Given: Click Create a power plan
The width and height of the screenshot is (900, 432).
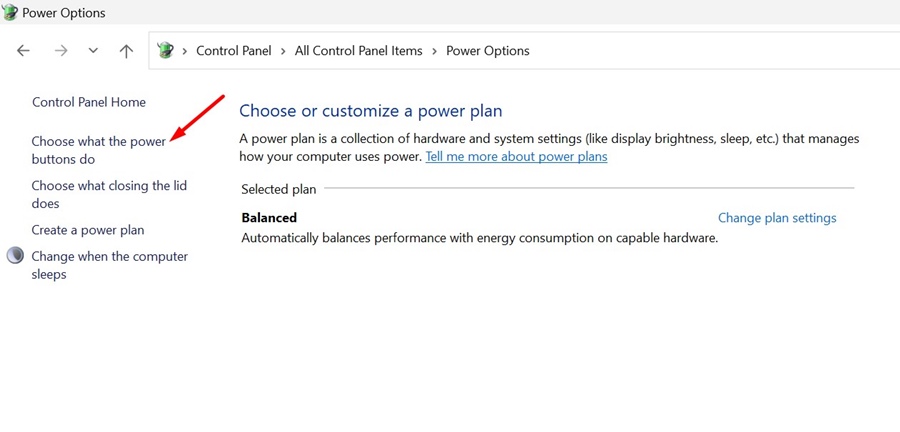Looking at the screenshot, I should tap(88, 230).
